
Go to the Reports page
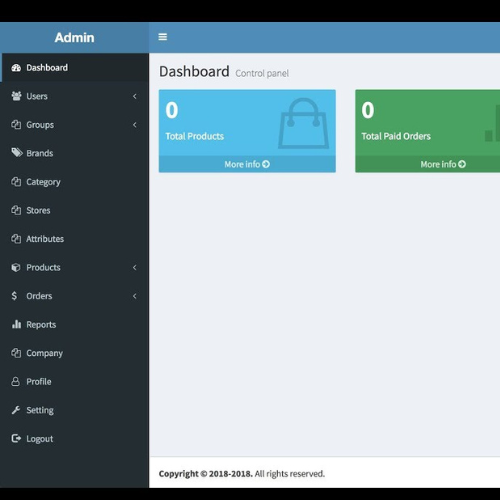click(74, 324)
